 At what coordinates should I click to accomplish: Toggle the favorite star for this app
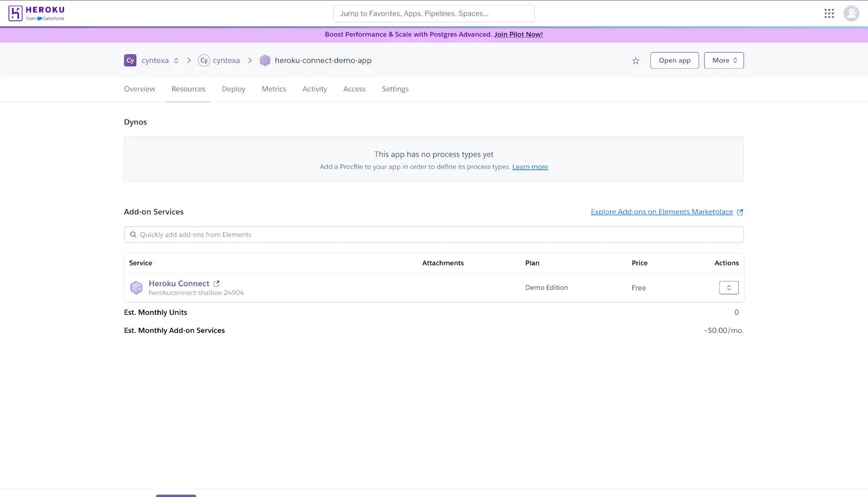[635, 61]
